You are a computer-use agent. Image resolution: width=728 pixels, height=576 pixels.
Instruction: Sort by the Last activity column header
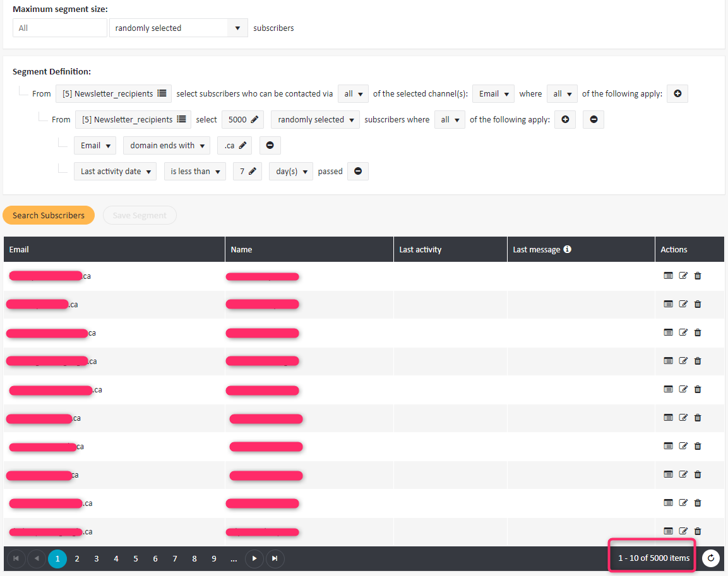421,249
